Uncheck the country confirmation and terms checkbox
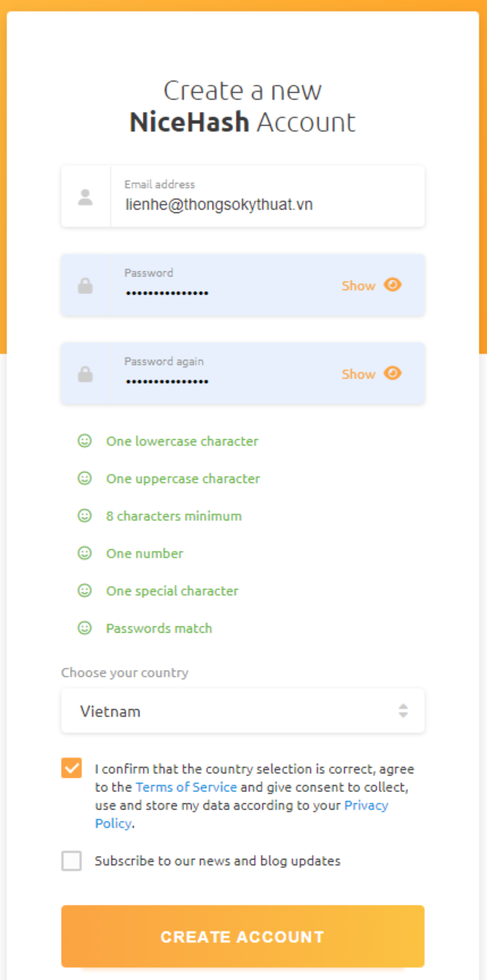The height and width of the screenshot is (980, 487). coord(71,768)
